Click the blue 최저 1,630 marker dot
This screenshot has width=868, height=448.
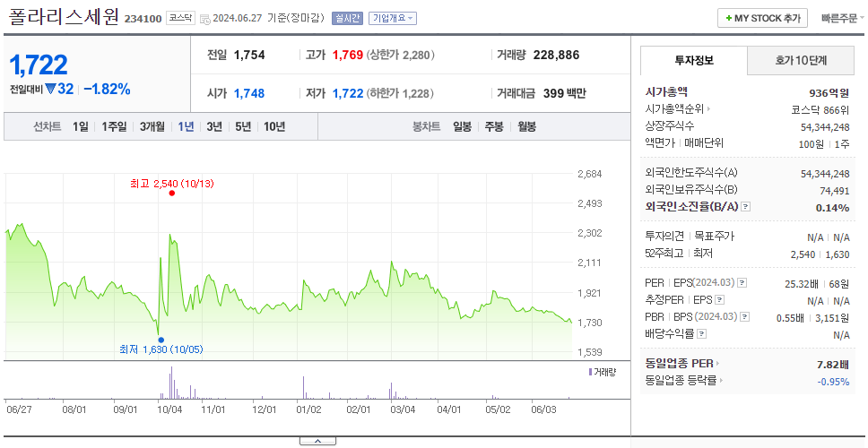[161, 340]
